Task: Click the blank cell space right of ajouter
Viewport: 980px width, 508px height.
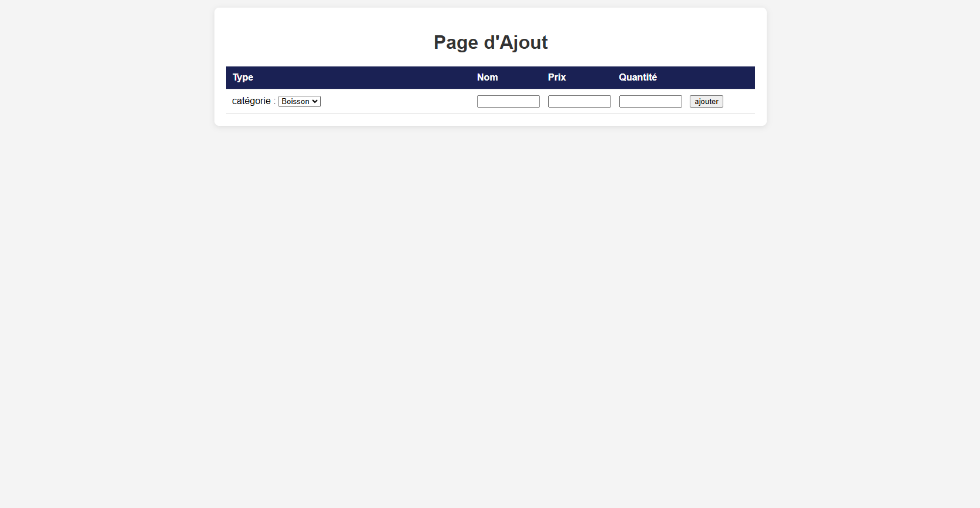Action: coord(739,102)
